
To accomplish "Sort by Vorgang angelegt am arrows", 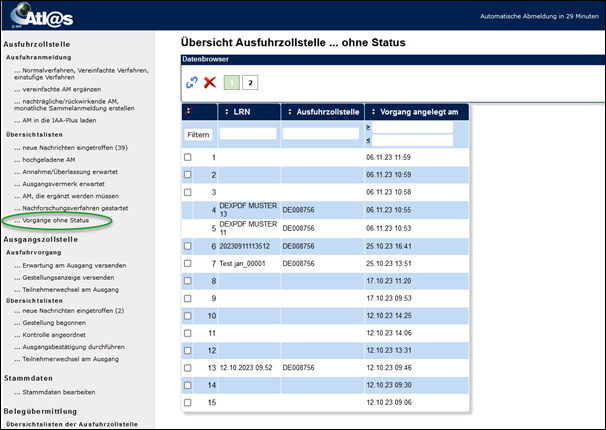I will click(374, 111).
